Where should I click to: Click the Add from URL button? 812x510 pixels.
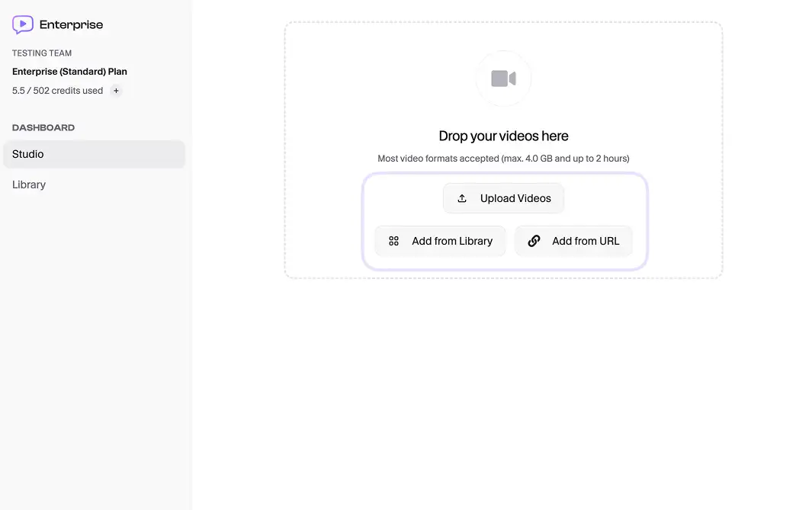pos(573,240)
